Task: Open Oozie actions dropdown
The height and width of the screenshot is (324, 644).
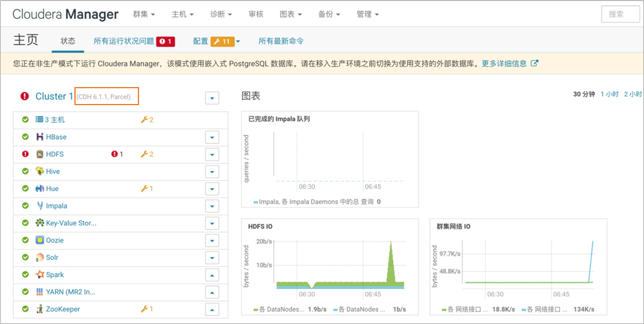Action: [212, 241]
